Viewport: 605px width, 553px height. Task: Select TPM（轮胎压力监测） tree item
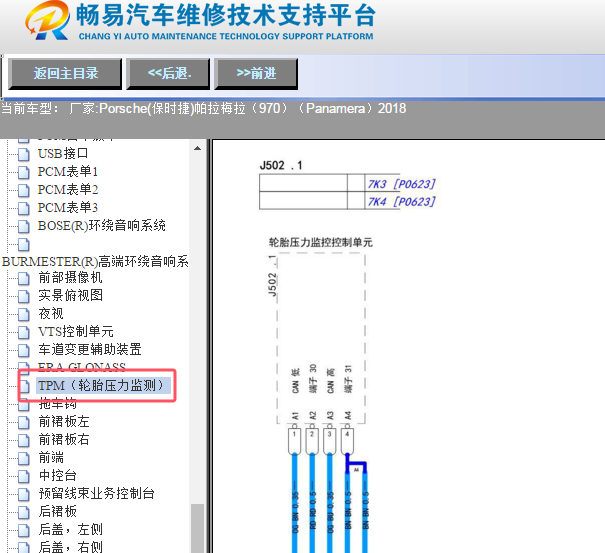coord(103,386)
